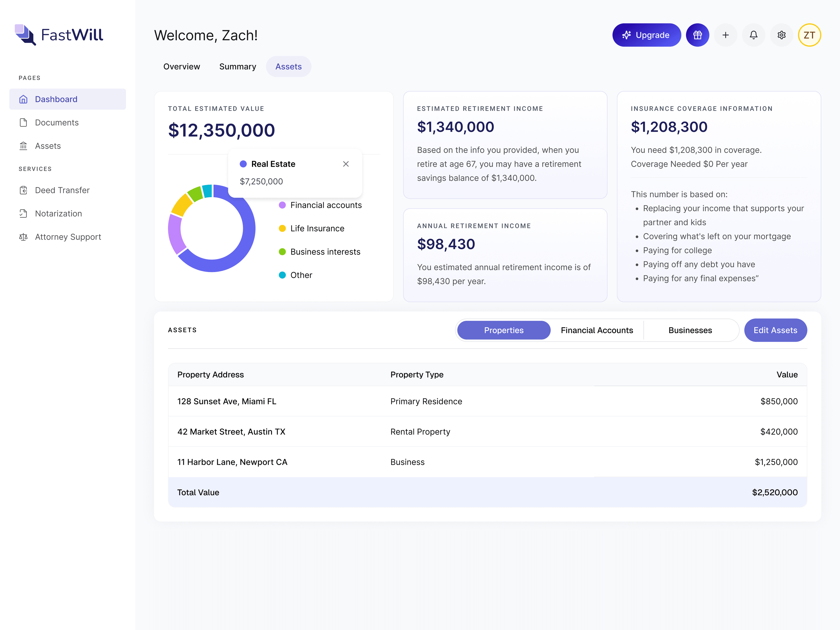Screen dimensions: 840x630
Task: Click the Deed Transfer icon
Action: tap(24, 190)
